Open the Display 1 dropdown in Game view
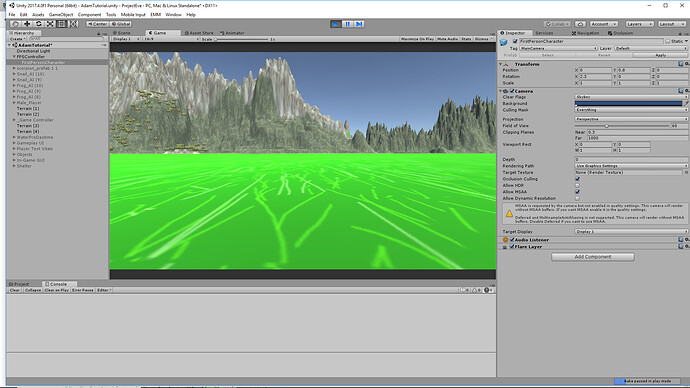This screenshot has height=388, width=690. [126, 39]
